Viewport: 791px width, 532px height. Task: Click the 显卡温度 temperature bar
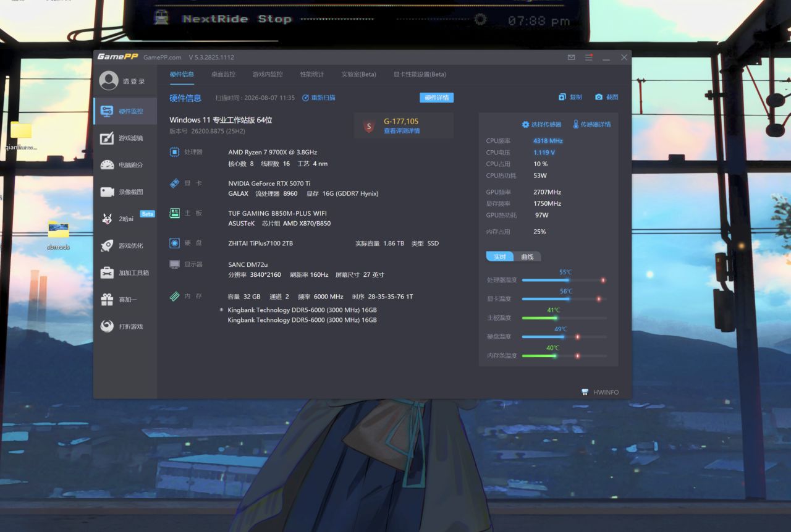(564, 299)
